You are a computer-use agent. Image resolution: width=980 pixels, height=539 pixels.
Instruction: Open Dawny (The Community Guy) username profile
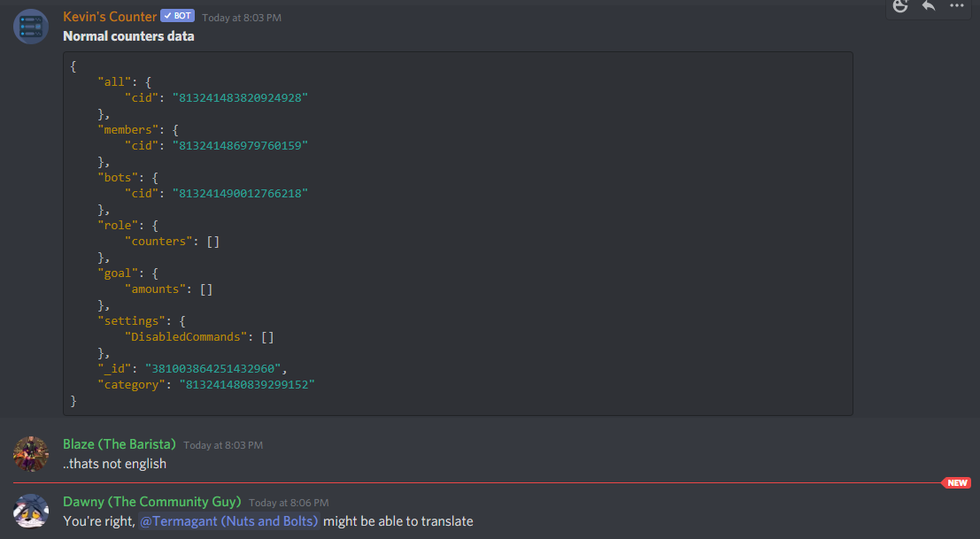point(152,502)
